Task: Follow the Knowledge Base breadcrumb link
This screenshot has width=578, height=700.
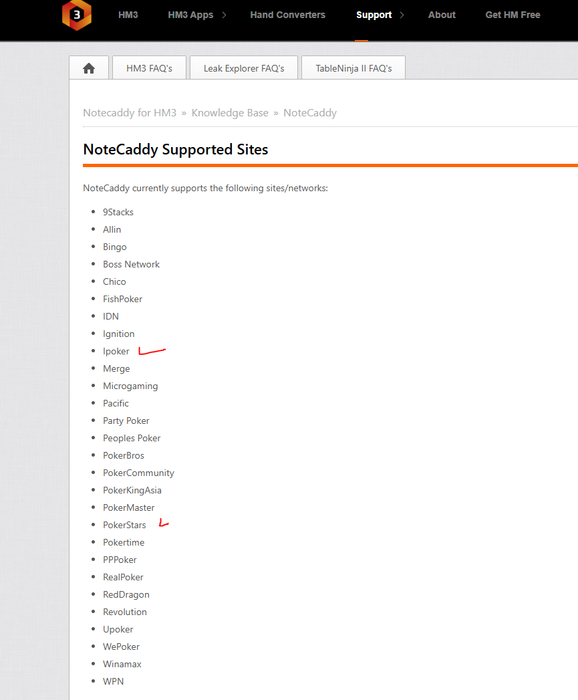Action: [x=230, y=112]
